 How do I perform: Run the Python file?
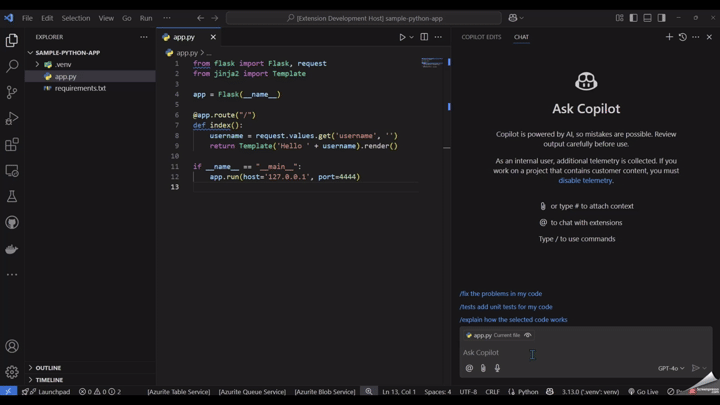point(402,37)
